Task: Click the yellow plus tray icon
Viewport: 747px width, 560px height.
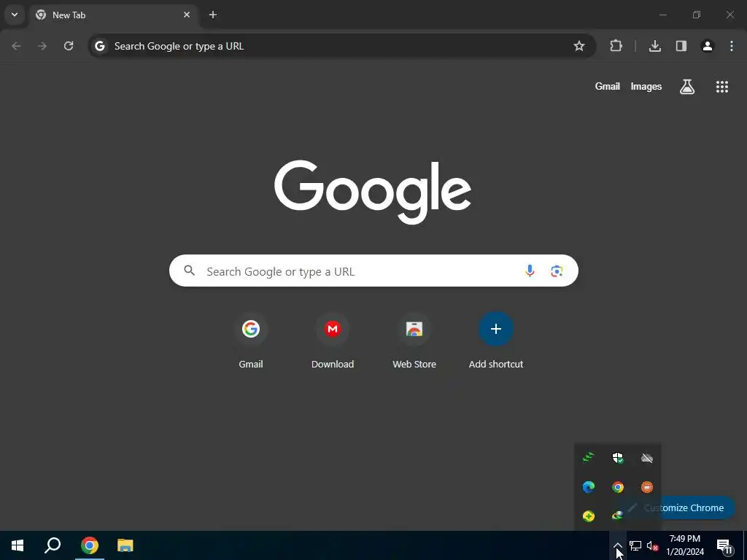Action: (x=589, y=516)
